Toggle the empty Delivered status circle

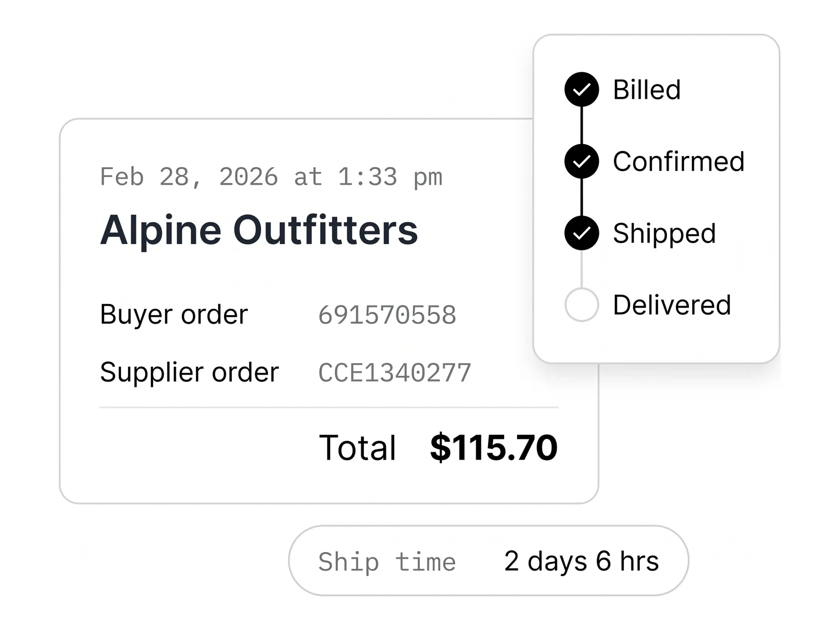click(x=581, y=304)
